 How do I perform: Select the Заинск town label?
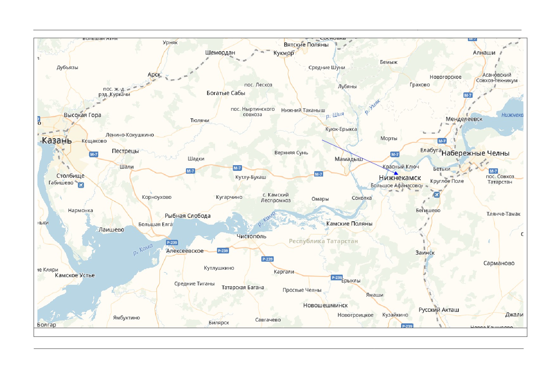pos(425,253)
